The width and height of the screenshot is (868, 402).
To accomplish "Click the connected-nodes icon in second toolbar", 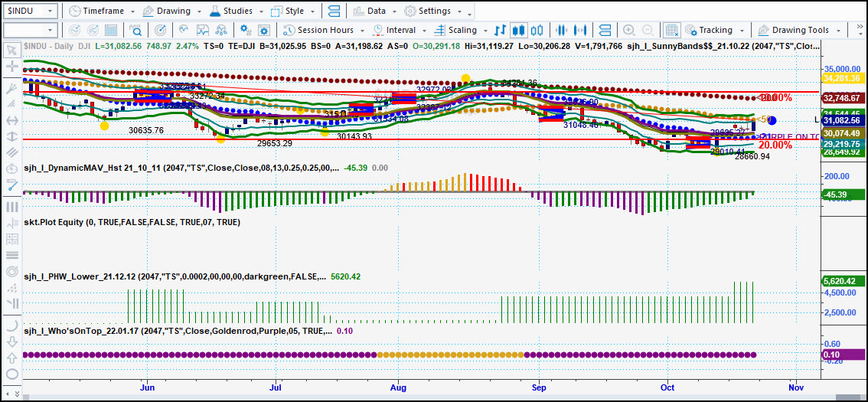I will (x=221, y=30).
